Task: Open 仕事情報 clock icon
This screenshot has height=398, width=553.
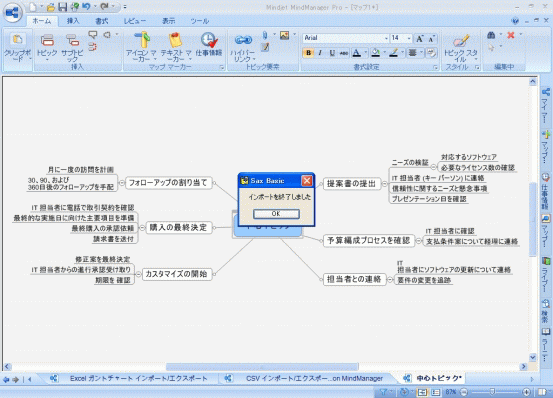Action: tap(209, 39)
